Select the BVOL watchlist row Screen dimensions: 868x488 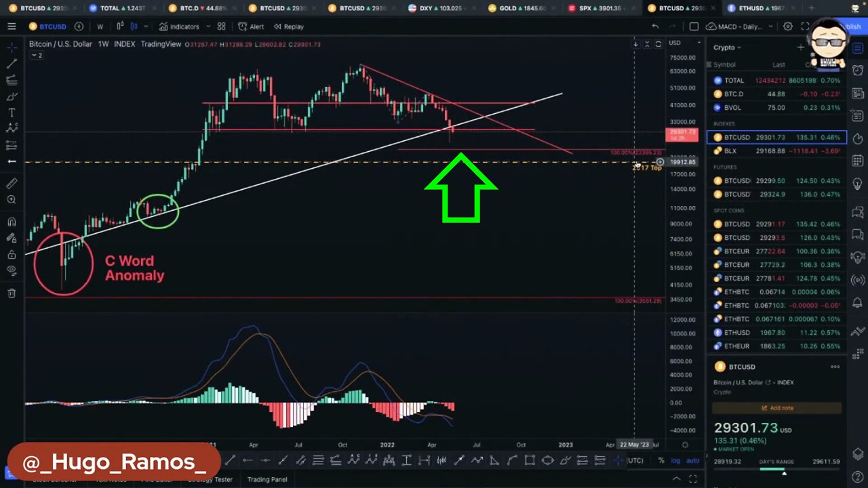tap(777, 107)
